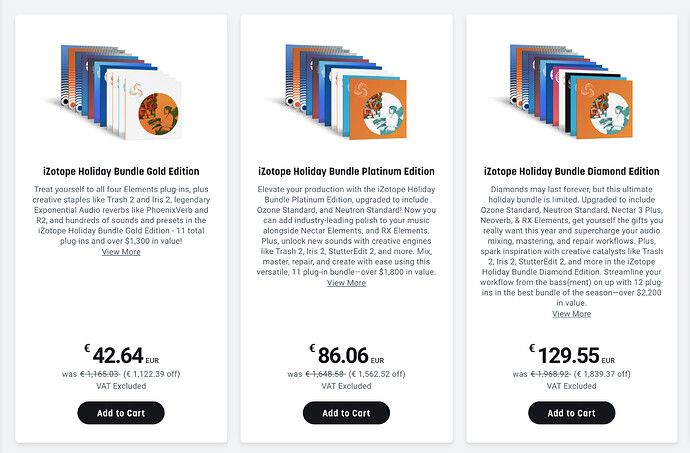This screenshot has height=453, width=690.
Task: Click the iZotope Holiday Bundle Platinum Edition title
Action: coord(346,171)
